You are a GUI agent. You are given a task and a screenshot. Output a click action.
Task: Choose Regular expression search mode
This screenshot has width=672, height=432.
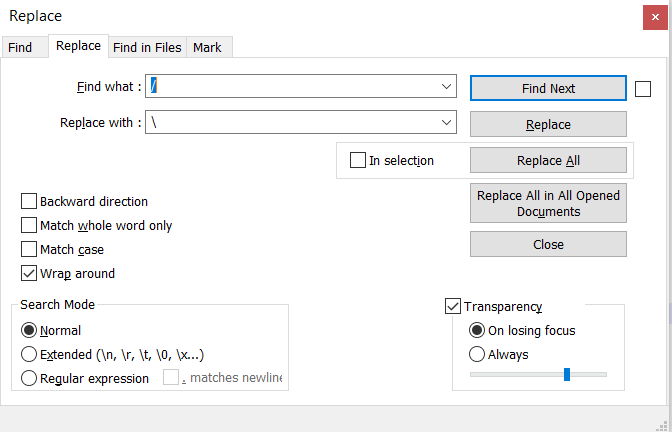30,379
